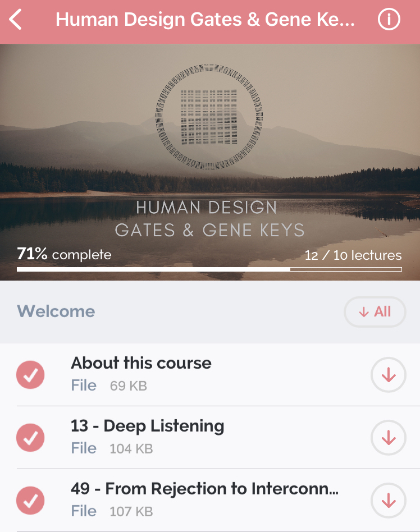Toggle completion check for 49 - From Rejection
The height and width of the screenshot is (532, 420).
tap(30, 500)
